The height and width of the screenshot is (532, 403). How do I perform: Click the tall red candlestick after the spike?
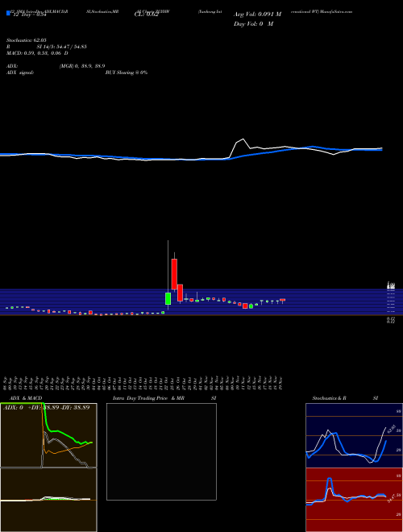pos(174,274)
